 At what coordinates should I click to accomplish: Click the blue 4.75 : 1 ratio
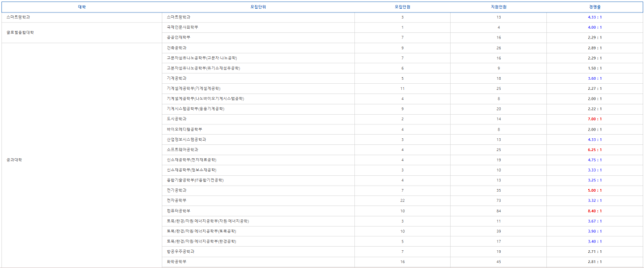pyautogui.click(x=594, y=160)
